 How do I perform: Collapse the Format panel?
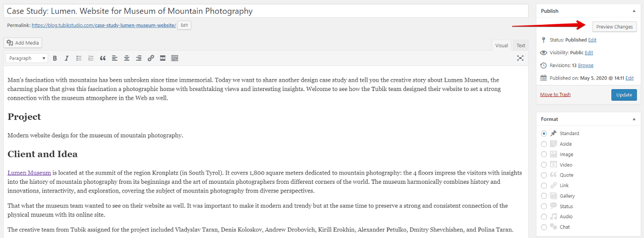click(634, 119)
